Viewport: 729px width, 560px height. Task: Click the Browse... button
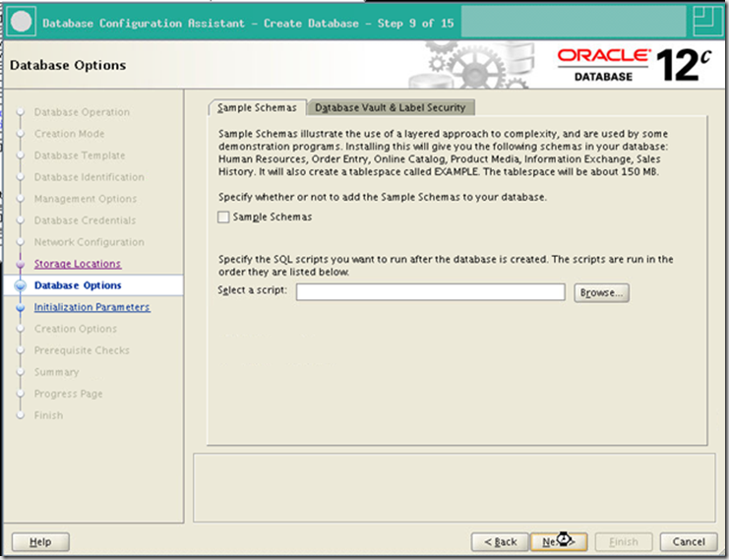point(601,292)
